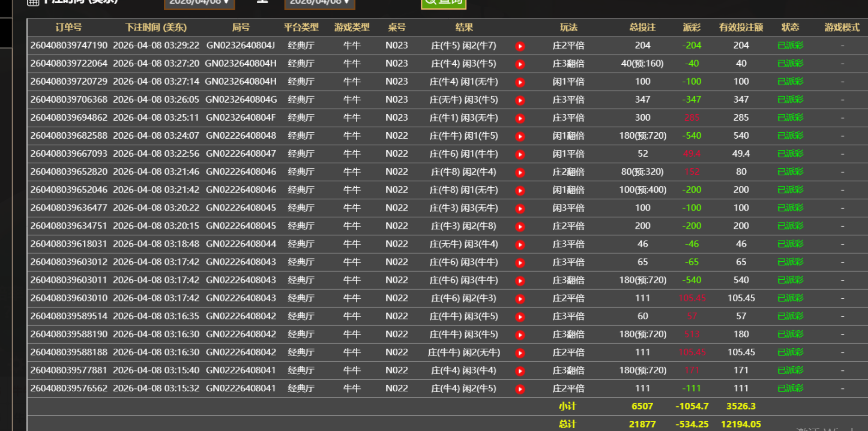Image resolution: width=868 pixels, height=431 pixels.
Task: Click replay icon for order 260408039589514
Action: 520,316
